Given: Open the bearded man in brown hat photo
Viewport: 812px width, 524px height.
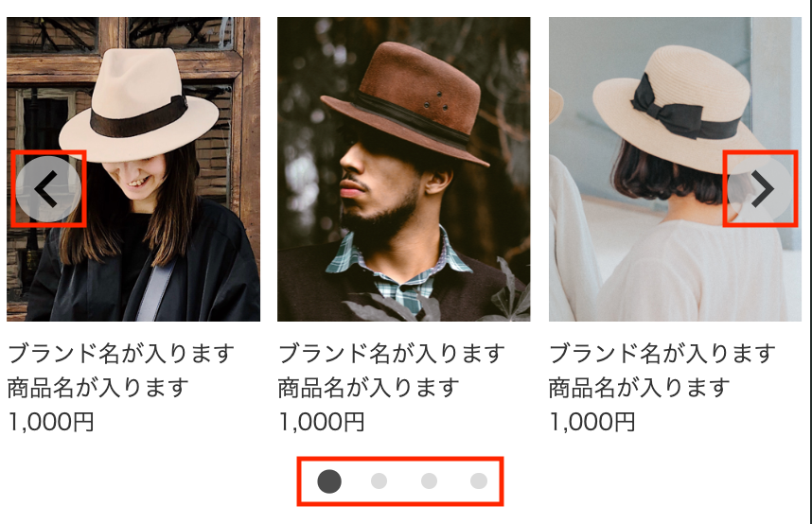Looking at the screenshot, I should point(404,169).
